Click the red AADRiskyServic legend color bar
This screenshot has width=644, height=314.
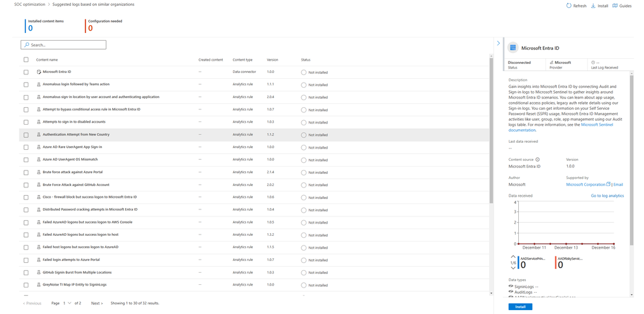click(556, 263)
